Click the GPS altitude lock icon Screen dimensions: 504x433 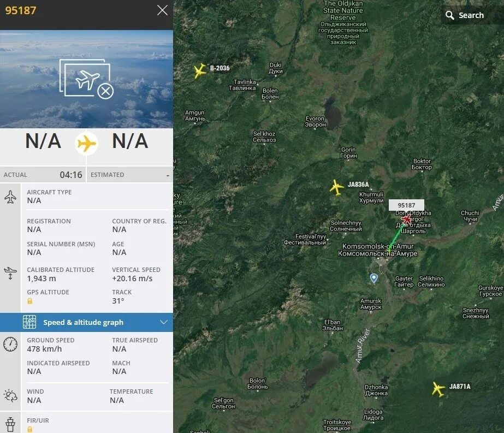click(29, 301)
